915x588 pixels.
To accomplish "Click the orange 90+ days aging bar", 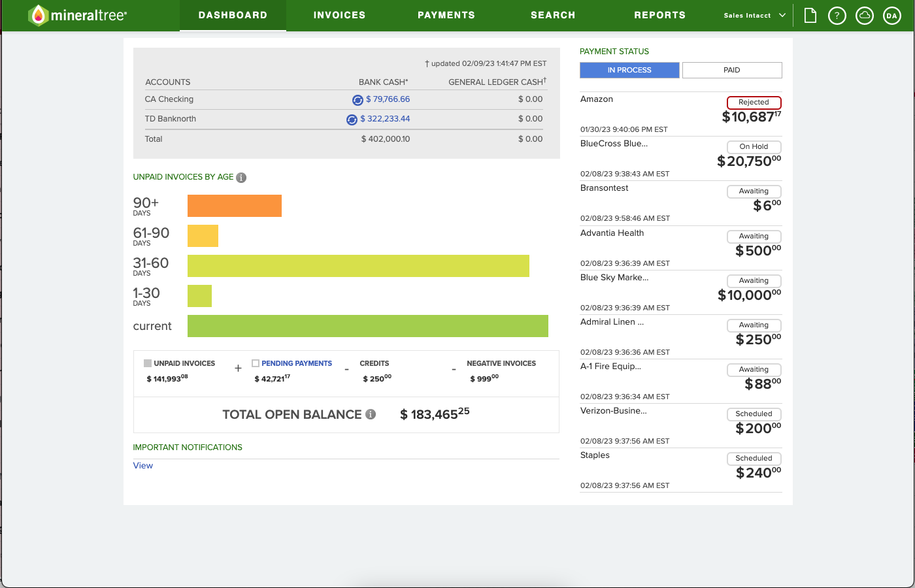I will click(234, 205).
